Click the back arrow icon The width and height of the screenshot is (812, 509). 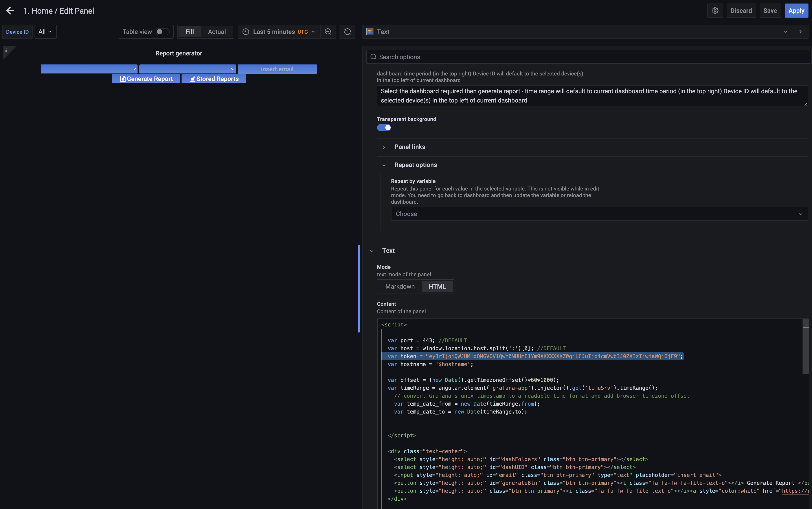click(x=10, y=11)
